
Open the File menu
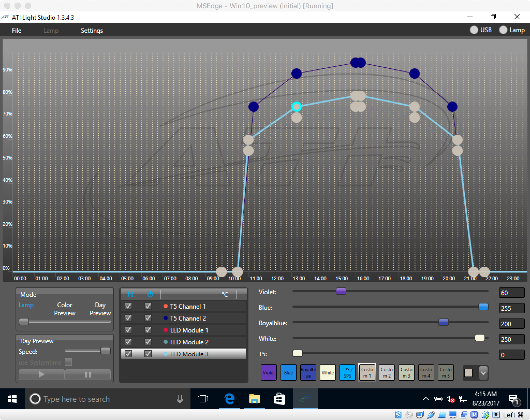(17, 30)
